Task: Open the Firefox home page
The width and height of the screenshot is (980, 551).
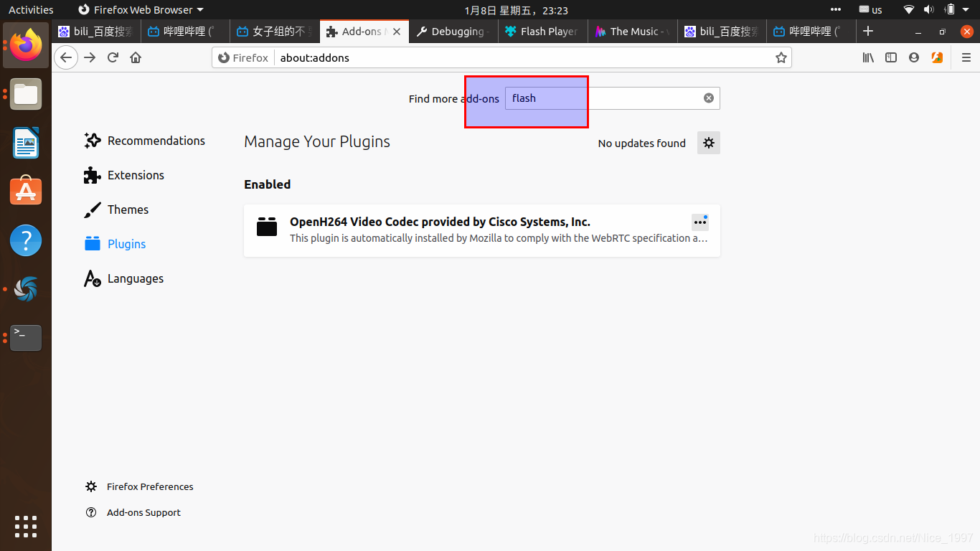Action: 136,57
